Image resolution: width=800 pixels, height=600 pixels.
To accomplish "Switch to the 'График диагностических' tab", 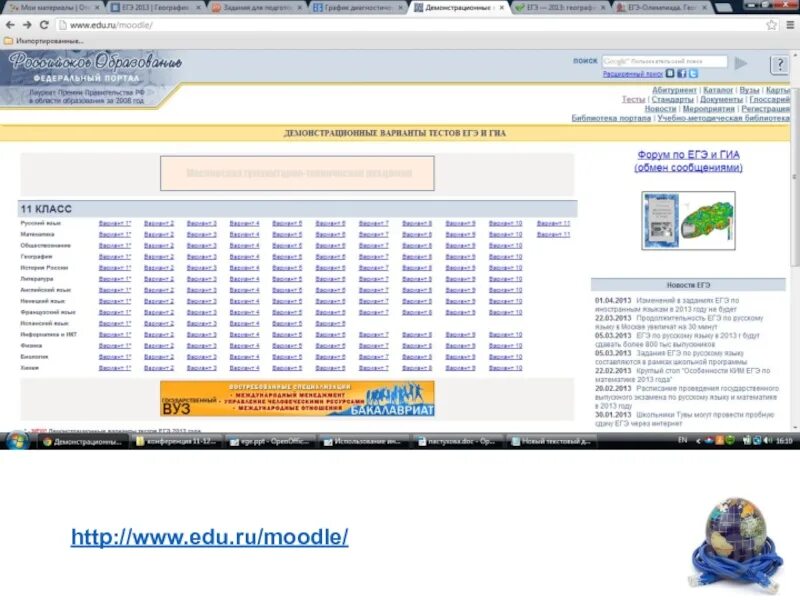I will click(x=357, y=8).
